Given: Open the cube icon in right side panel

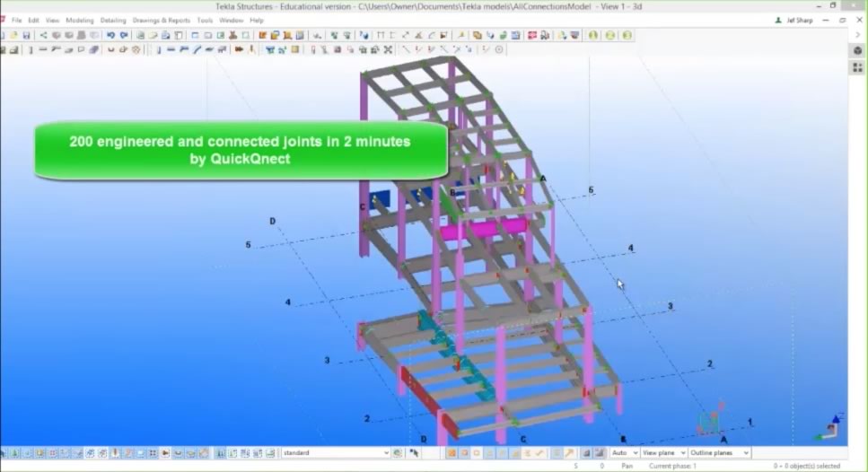Looking at the screenshot, I should (857, 50).
